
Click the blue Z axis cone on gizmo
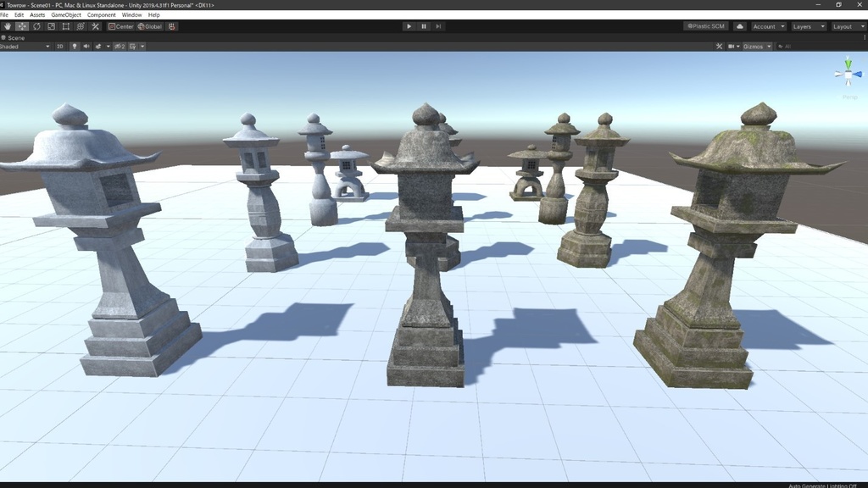858,75
